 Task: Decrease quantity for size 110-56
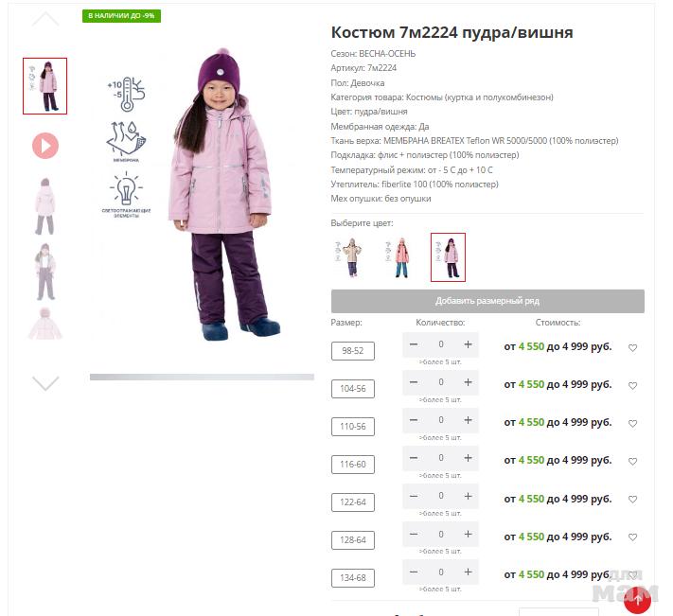click(414, 420)
